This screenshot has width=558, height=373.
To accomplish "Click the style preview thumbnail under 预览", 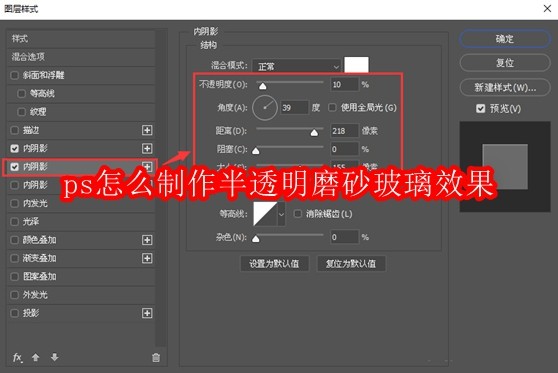I will (x=505, y=167).
